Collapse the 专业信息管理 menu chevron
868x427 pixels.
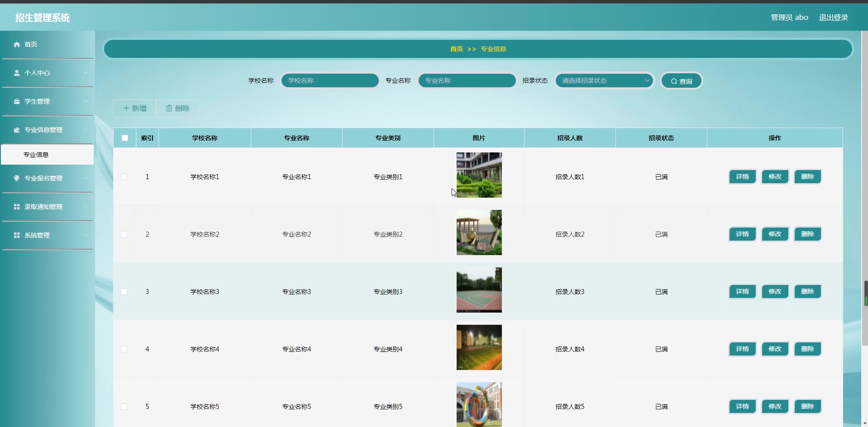tap(86, 130)
